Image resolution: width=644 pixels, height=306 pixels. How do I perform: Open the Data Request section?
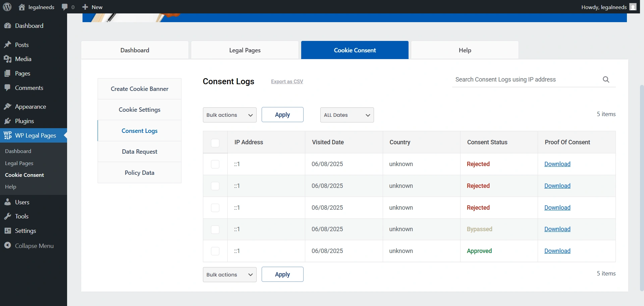point(140,152)
